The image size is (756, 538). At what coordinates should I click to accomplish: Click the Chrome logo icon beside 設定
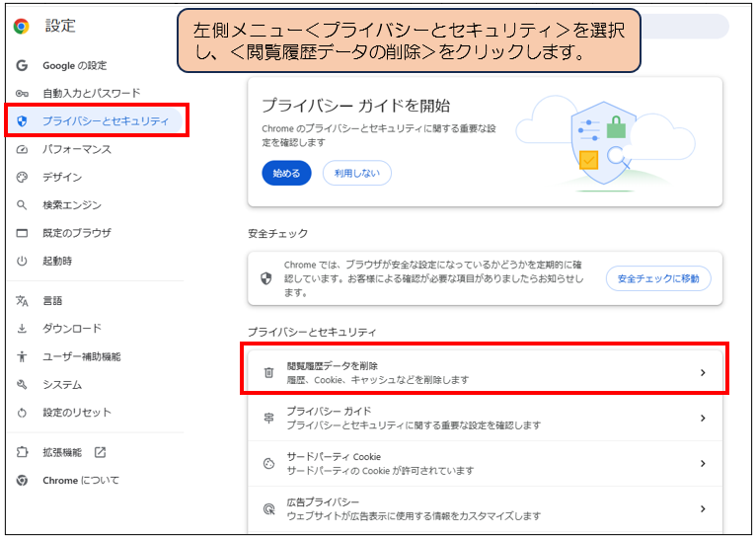coord(22,27)
